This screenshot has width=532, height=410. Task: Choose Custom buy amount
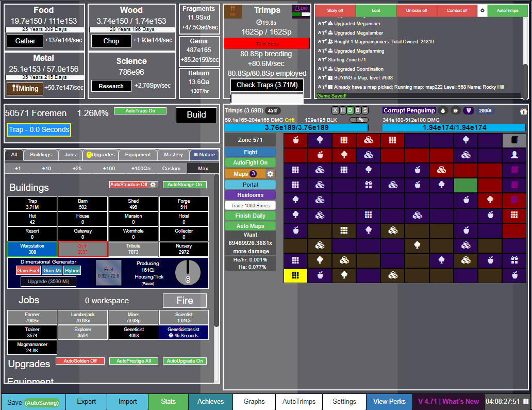[171, 168]
